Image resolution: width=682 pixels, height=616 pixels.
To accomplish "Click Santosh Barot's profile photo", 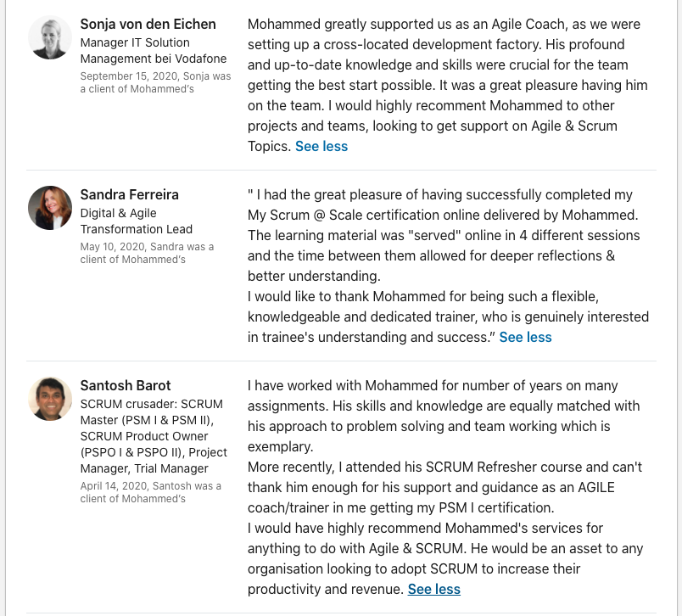I will [x=50, y=399].
